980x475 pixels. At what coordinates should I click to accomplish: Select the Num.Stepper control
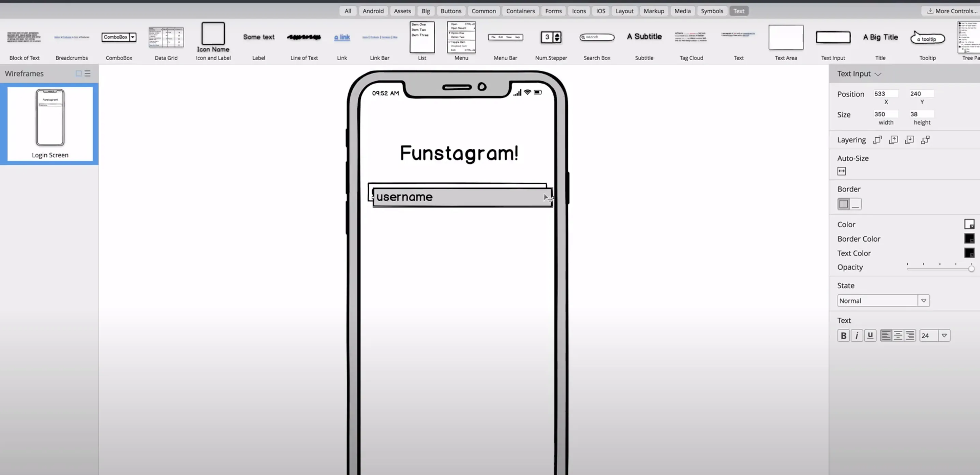[x=551, y=41]
